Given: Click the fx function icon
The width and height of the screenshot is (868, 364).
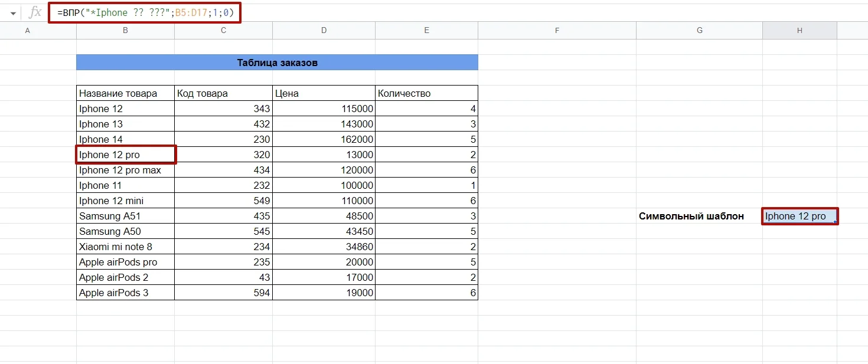Looking at the screenshot, I should pyautogui.click(x=35, y=12).
